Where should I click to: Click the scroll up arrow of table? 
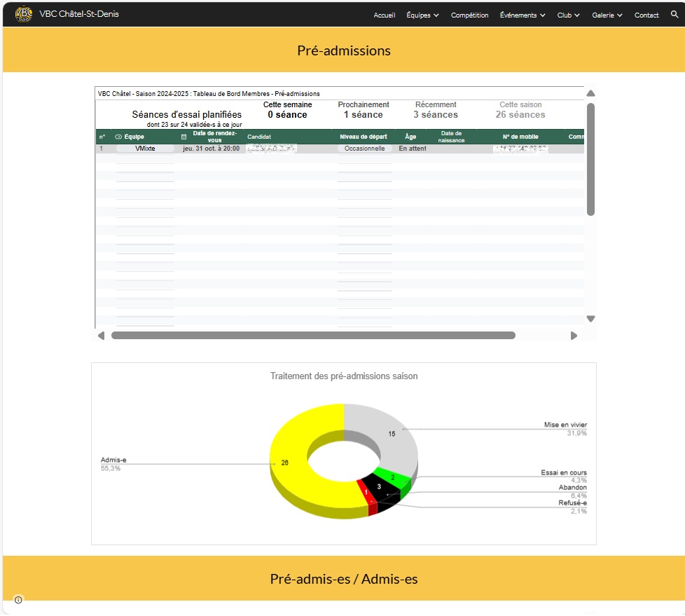click(x=590, y=93)
